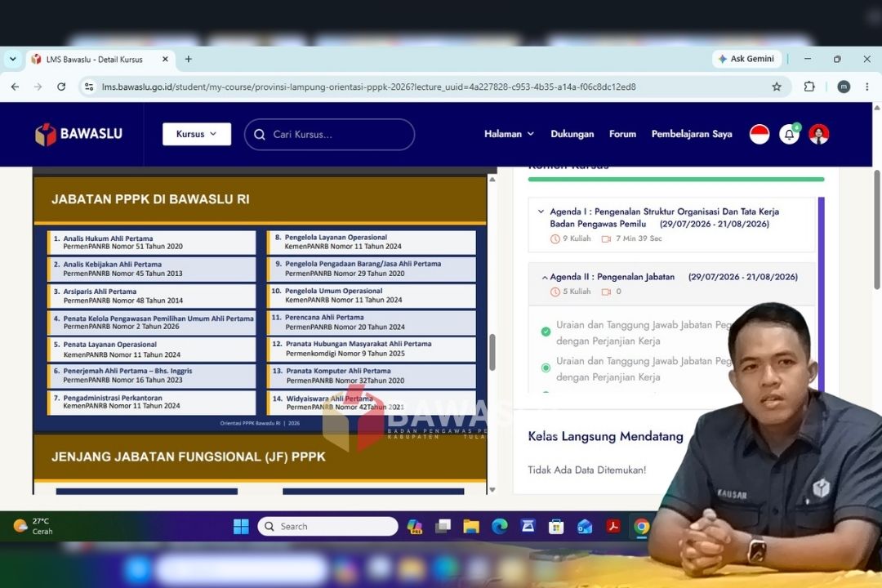View site information icon in address bar
This screenshot has width=882, height=588.
[89, 87]
